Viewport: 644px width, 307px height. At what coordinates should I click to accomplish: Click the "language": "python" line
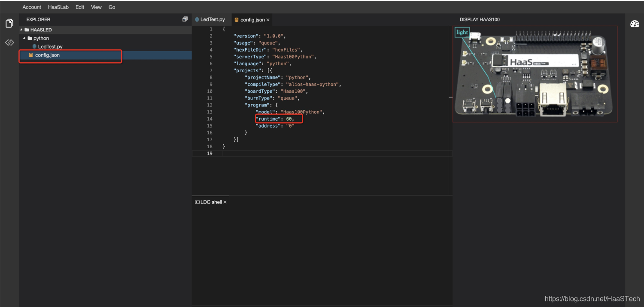point(262,64)
